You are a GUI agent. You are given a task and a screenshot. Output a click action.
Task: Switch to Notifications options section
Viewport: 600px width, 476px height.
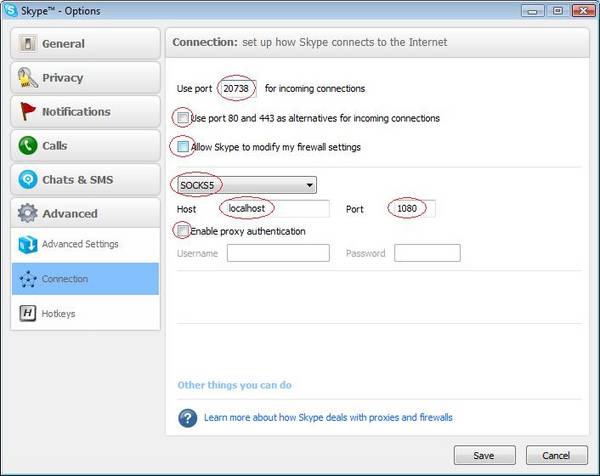pyautogui.click(x=85, y=111)
